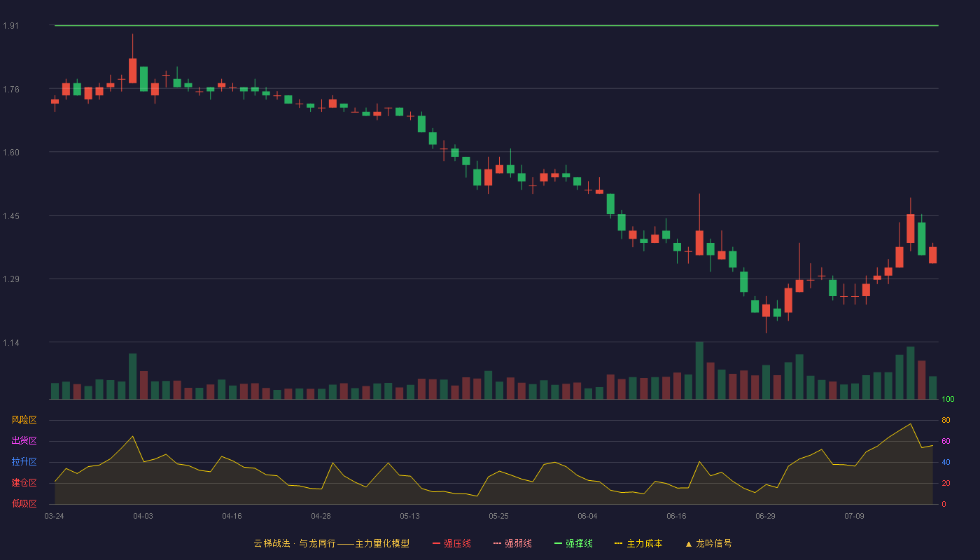Click the 1.45 price axis label

(x=10, y=216)
